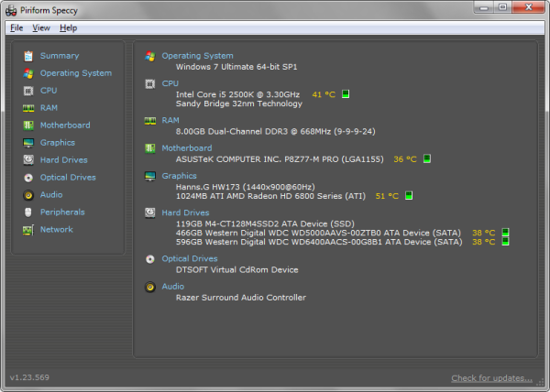
Task: Open the File menu
Action: pyautogui.click(x=16, y=28)
